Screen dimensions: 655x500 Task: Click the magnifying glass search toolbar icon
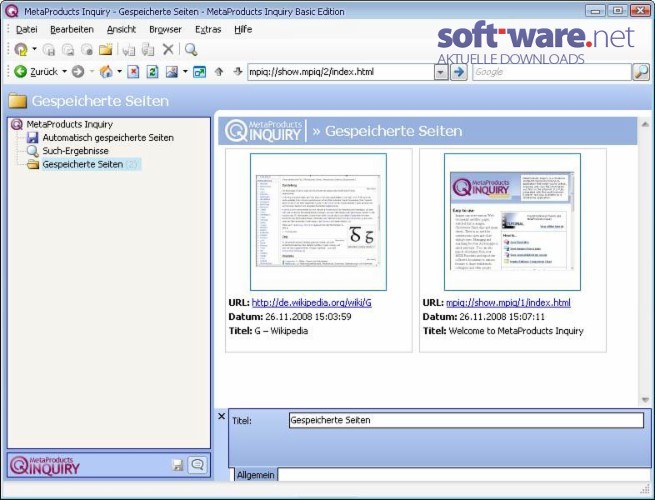[x=191, y=49]
